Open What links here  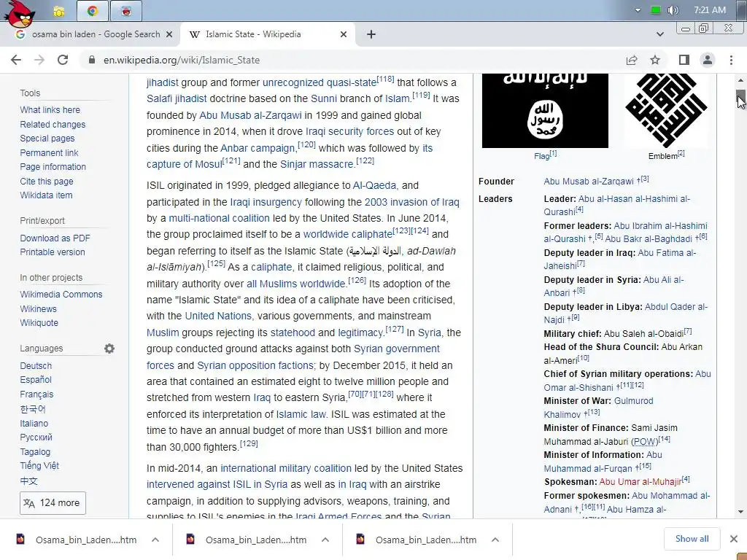pos(50,110)
